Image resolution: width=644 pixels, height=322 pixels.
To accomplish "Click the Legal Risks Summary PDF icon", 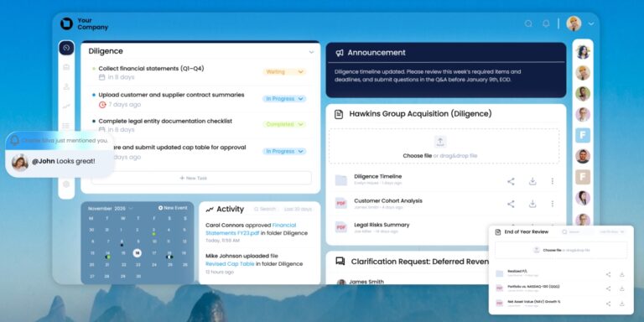I will 341,227.
